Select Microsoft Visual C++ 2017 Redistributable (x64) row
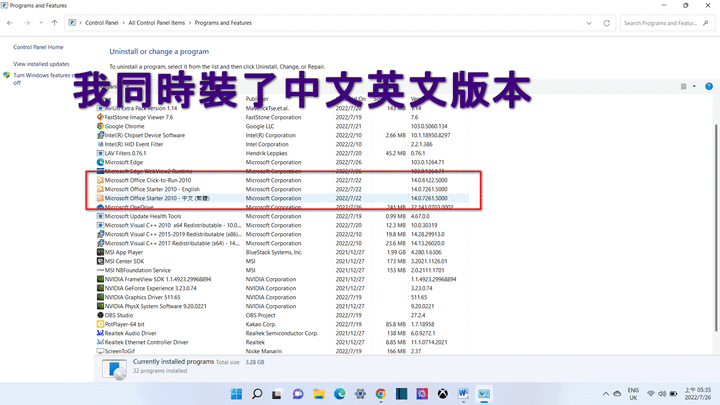 [281, 243]
